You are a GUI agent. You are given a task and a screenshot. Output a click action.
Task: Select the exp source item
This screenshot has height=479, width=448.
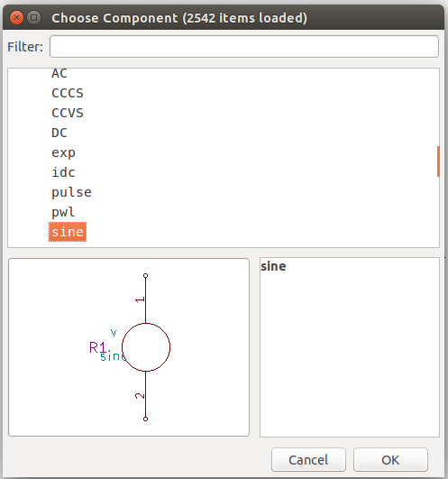point(63,152)
